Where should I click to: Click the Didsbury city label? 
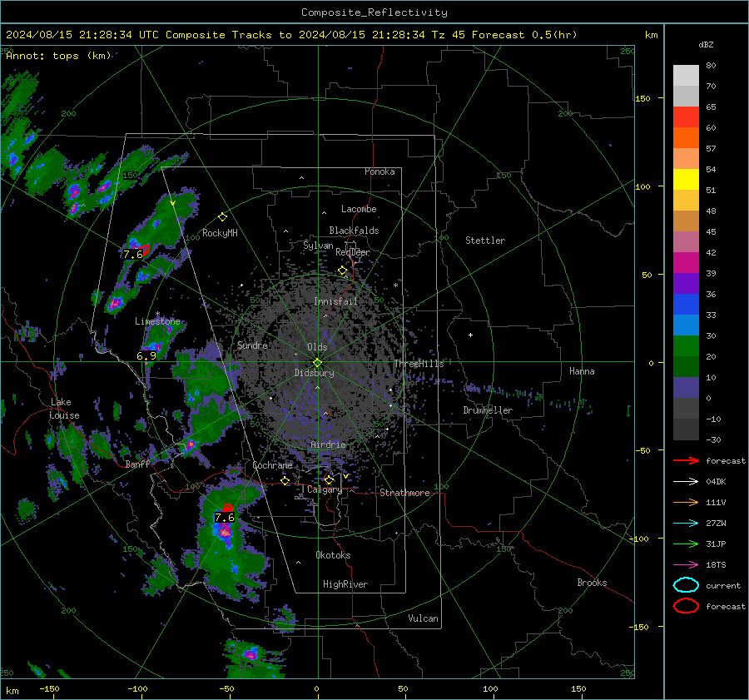(x=315, y=373)
